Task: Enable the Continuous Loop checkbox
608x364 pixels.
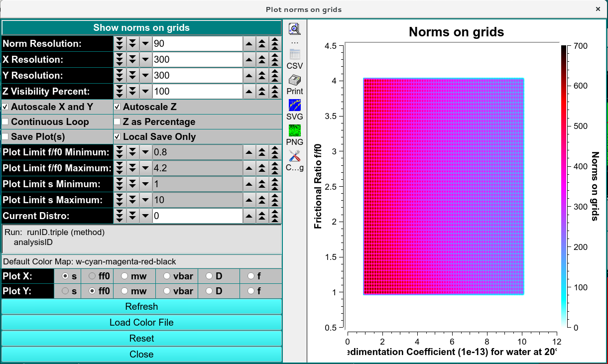Action: click(x=4, y=121)
